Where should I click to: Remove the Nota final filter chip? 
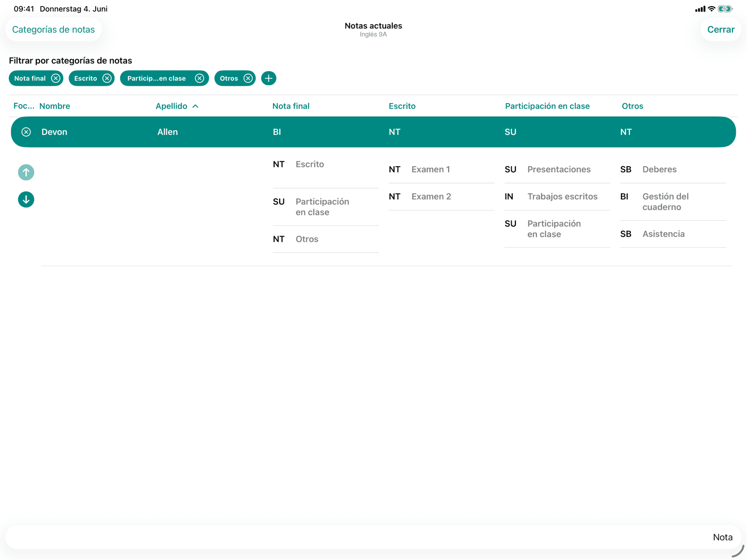coord(56,78)
